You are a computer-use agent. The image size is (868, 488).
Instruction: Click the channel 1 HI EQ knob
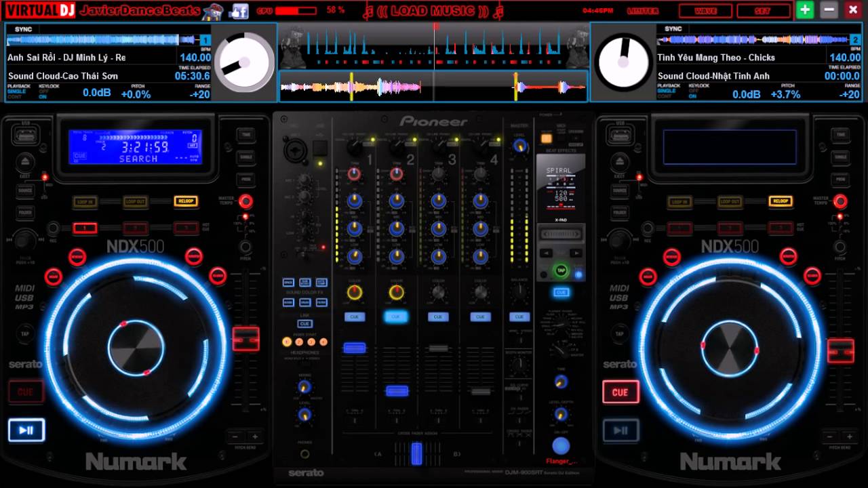[354, 201]
